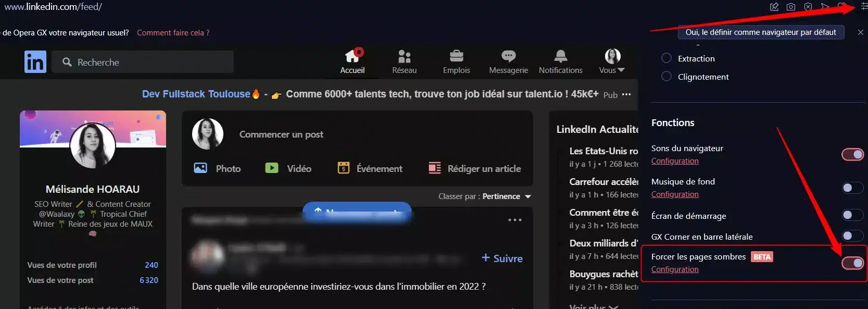This screenshot has height=309, width=868.
Task: Click the Recherche search field
Action: (143, 62)
